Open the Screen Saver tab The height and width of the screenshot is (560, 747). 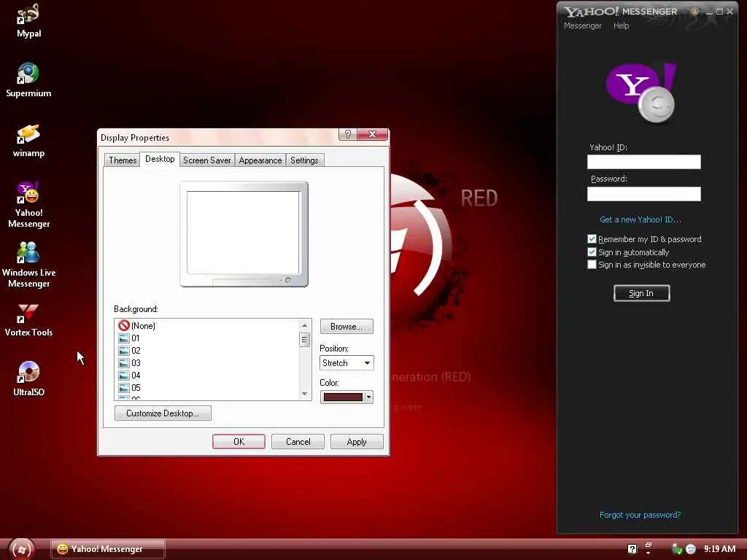click(x=206, y=160)
